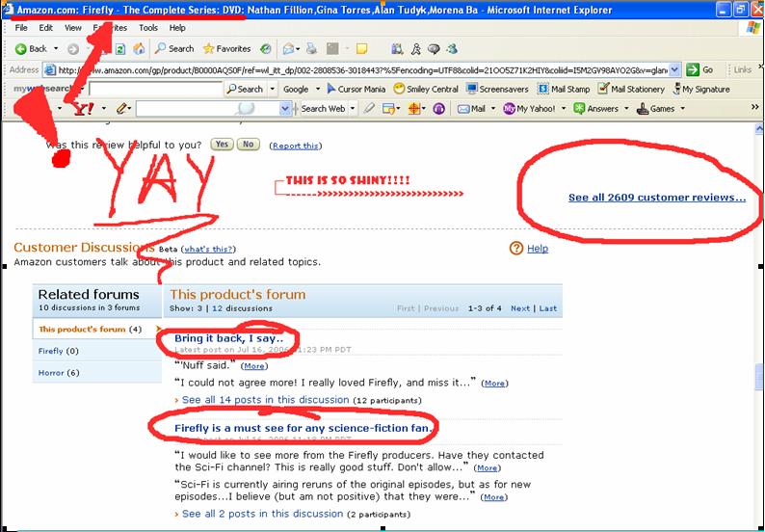Click the Back navigation button
The image size is (765, 532).
30,49
